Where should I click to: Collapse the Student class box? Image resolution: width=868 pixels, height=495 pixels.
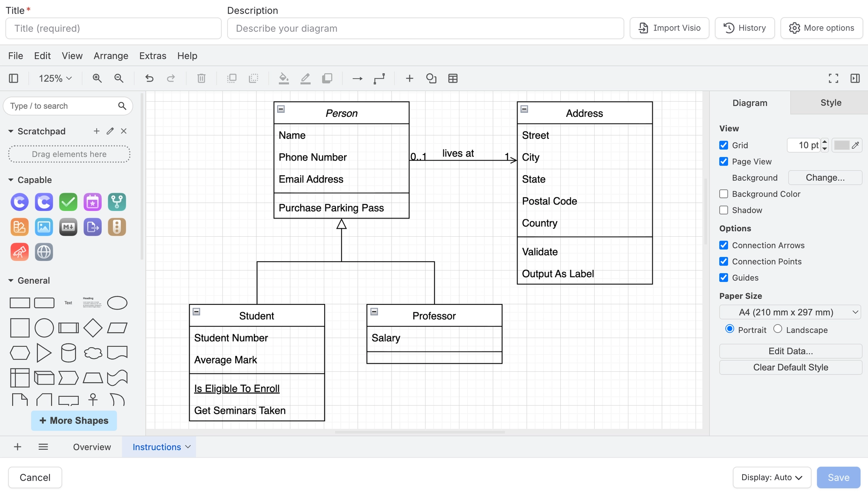click(197, 312)
